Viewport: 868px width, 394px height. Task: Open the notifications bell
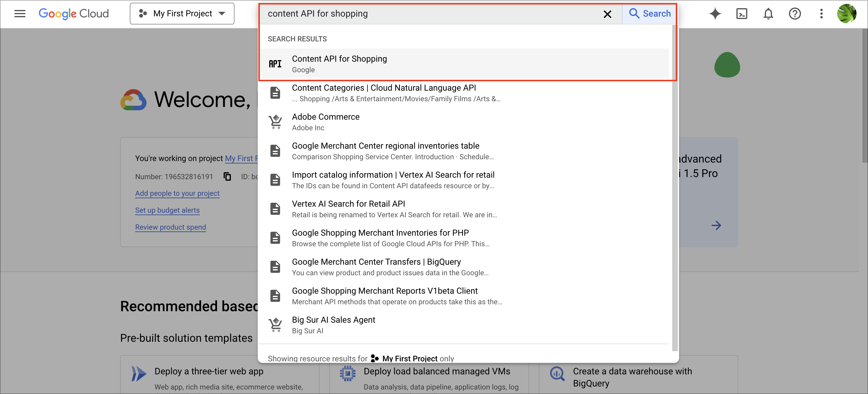[768, 14]
